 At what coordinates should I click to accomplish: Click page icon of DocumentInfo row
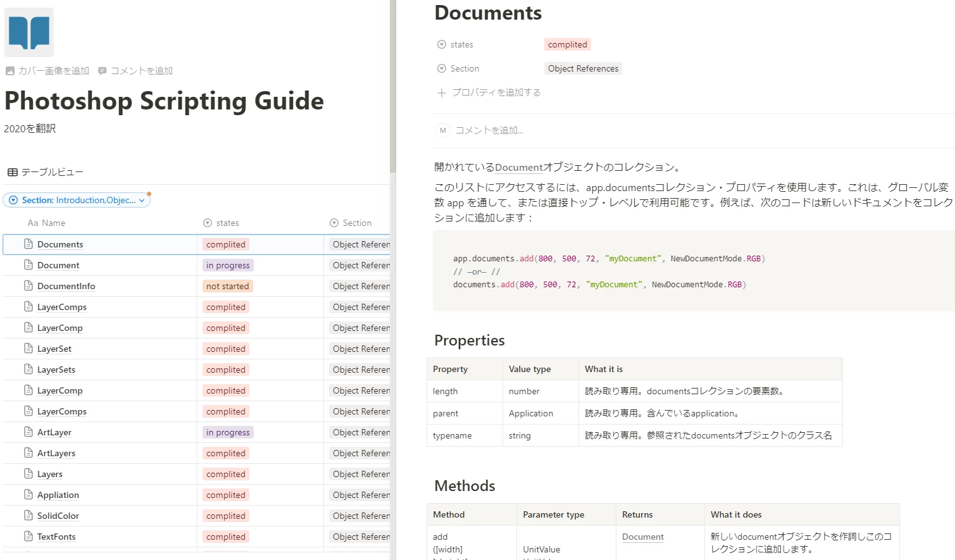[28, 286]
